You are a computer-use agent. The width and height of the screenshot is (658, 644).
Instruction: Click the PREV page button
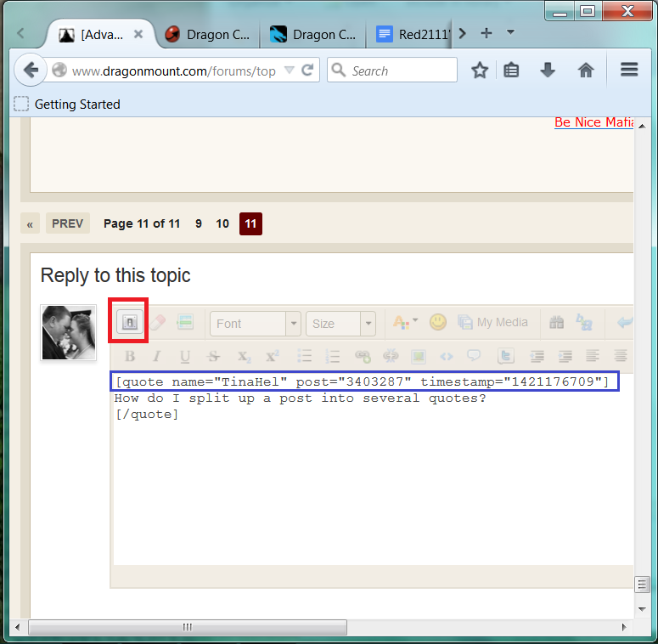(x=67, y=223)
